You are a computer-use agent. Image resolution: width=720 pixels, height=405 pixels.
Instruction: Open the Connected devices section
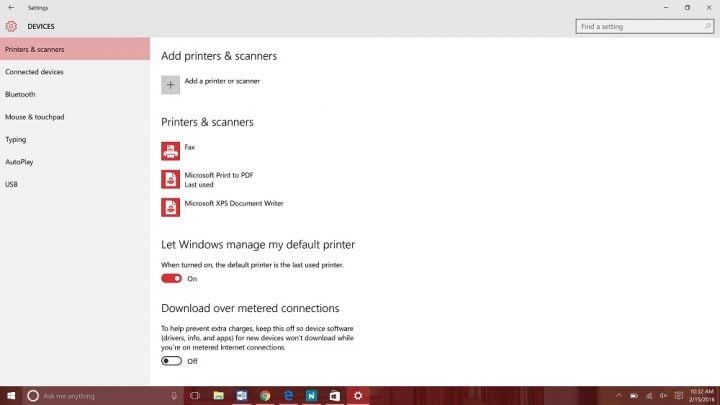[34, 72]
